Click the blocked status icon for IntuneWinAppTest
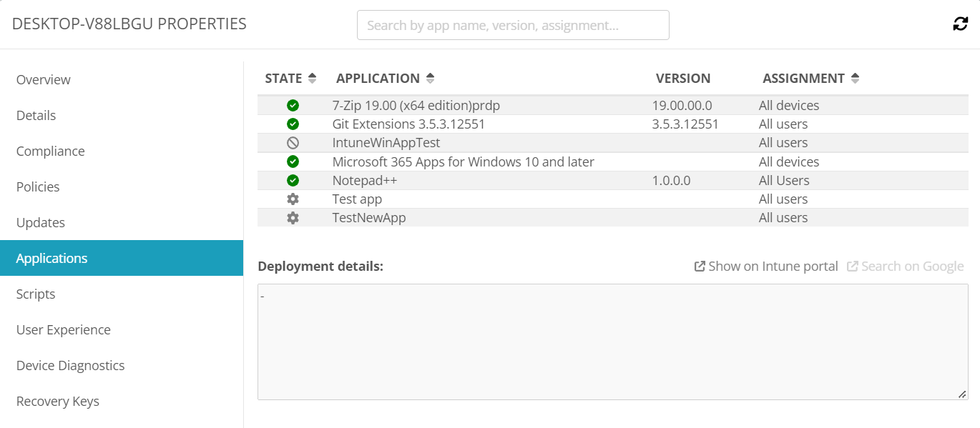This screenshot has height=428, width=980. coord(293,143)
